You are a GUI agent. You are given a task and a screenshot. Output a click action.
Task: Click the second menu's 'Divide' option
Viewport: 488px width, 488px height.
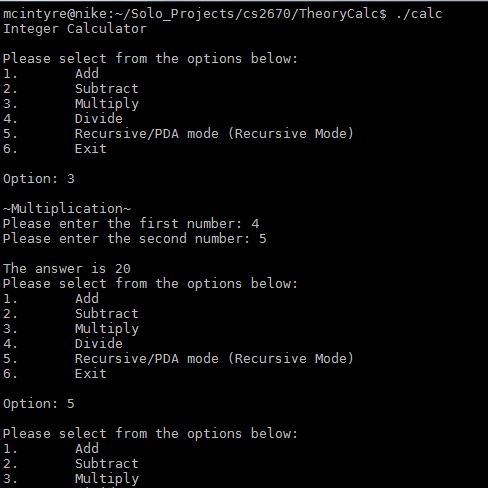99,344
